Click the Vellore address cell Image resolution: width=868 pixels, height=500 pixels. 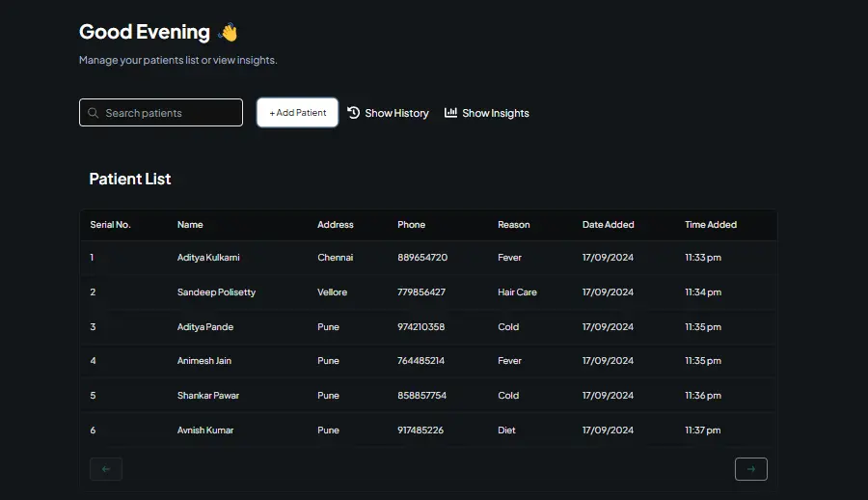332,292
